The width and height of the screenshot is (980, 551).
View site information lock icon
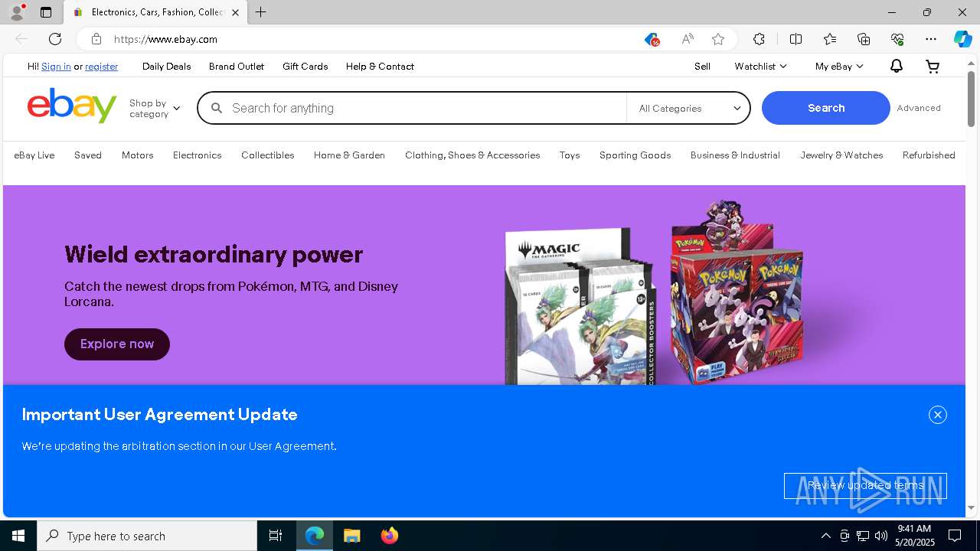(x=96, y=39)
